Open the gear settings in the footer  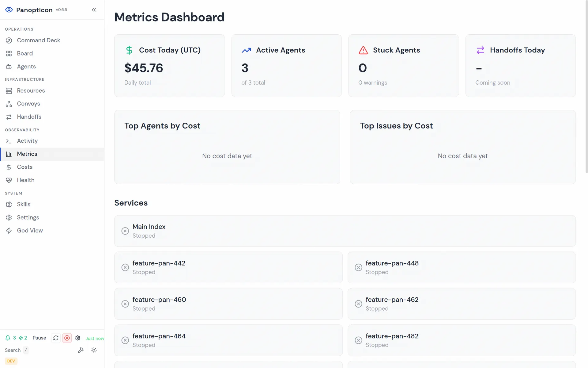coord(78,338)
